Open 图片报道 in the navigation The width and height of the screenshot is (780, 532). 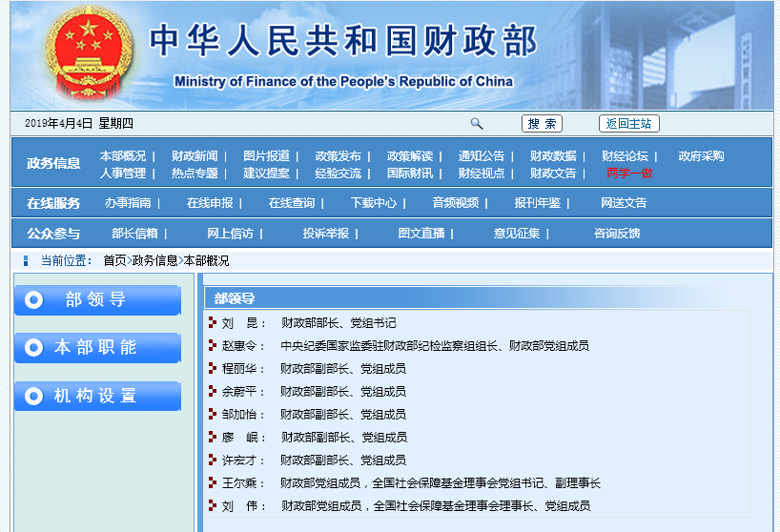tap(266, 156)
